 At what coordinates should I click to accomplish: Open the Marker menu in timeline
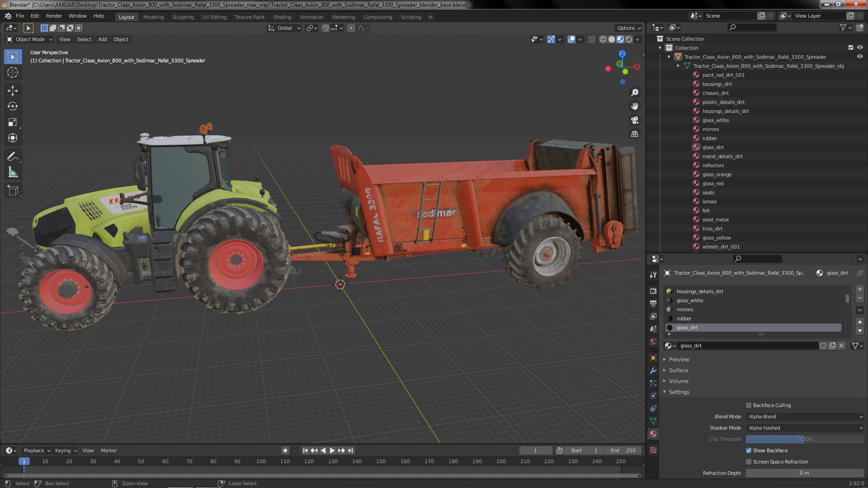pos(108,450)
